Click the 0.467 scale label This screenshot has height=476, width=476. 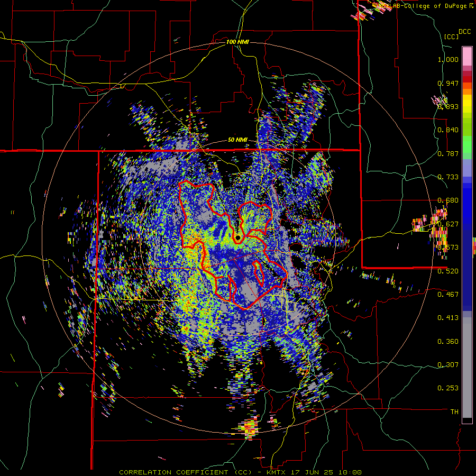pyautogui.click(x=448, y=294)
